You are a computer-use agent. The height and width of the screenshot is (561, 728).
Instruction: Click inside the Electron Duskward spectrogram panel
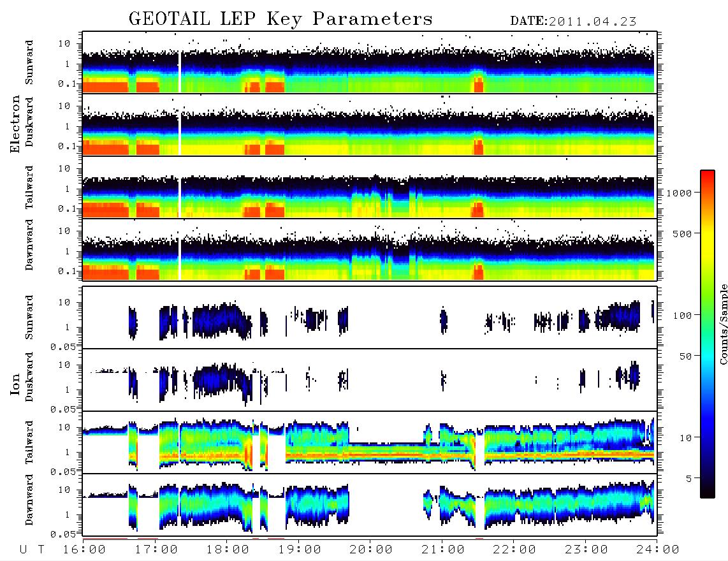(x=370, y=124)
